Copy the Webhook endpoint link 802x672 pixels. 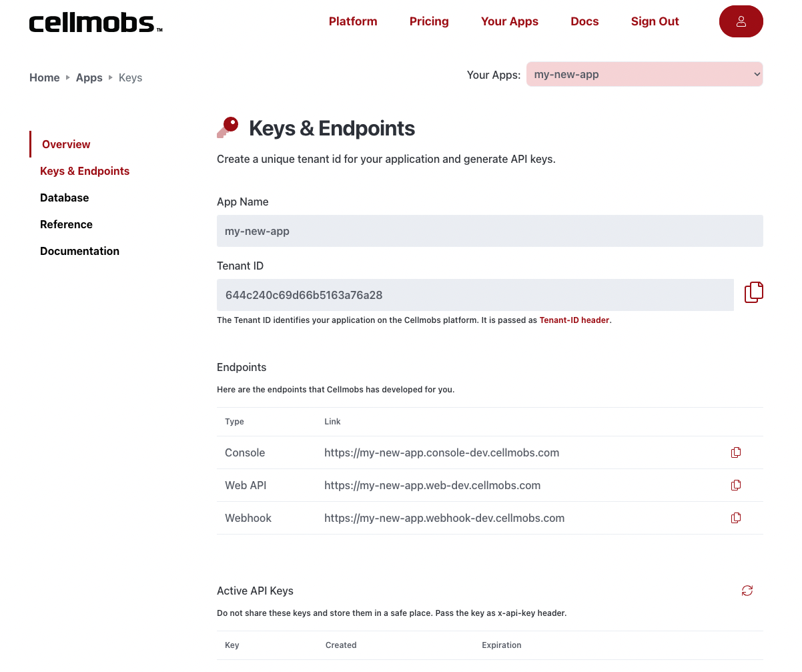[x=736, y=518]
